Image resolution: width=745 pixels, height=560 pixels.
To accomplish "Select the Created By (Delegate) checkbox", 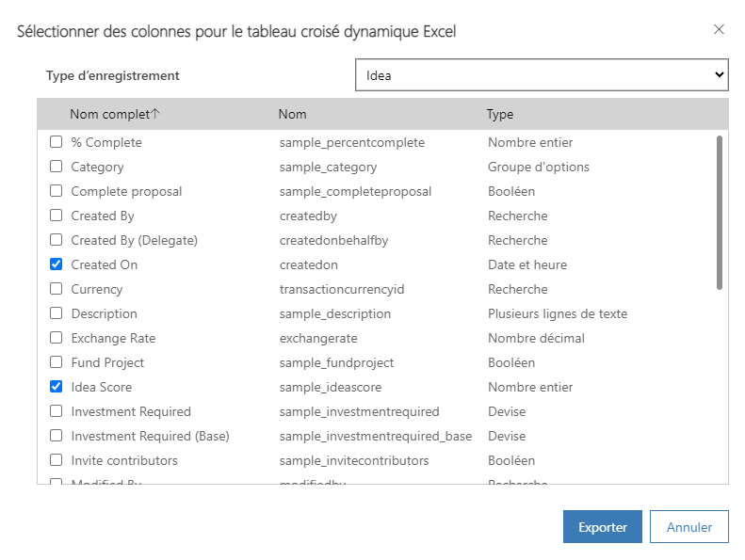I will click(57, 240).
